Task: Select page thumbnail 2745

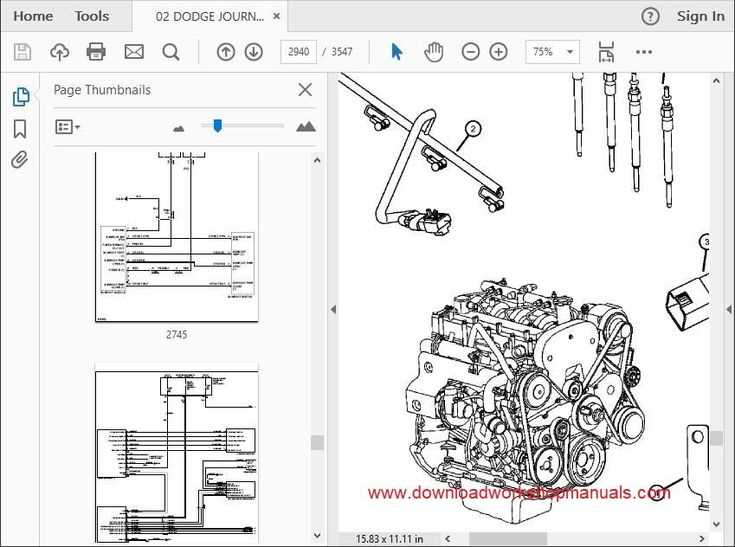Action: (177, 237)
